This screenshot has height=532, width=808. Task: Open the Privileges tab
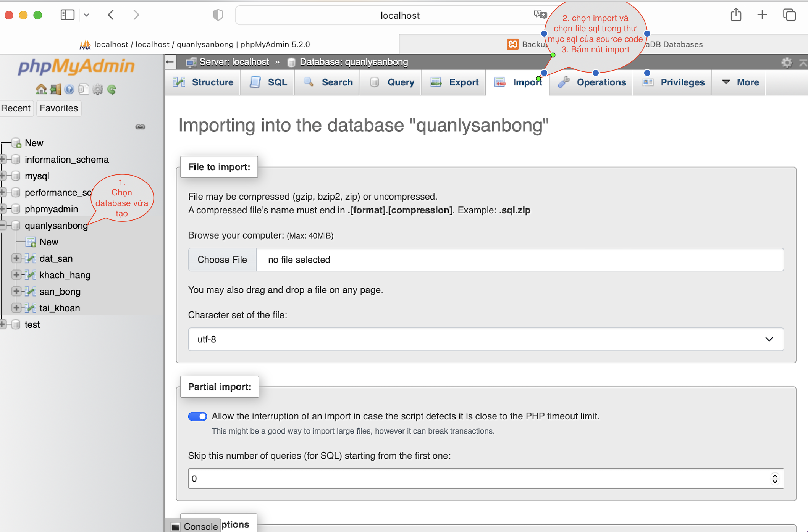[x=682, y=82]
